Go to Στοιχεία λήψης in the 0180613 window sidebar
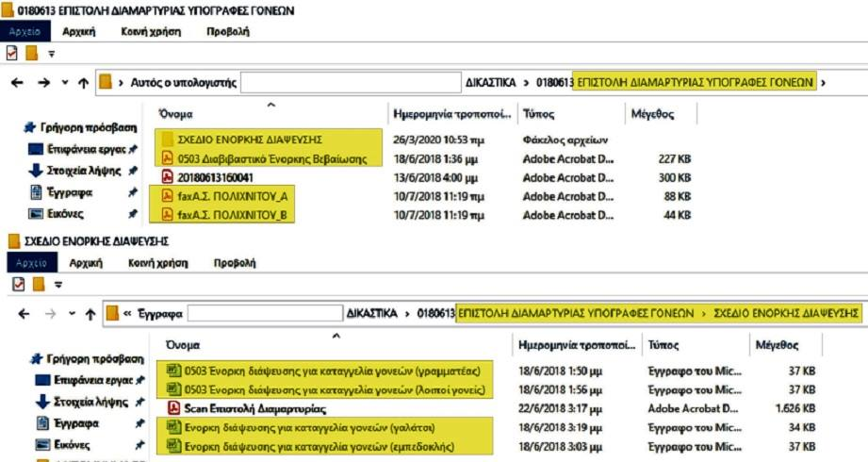This screenshot has width=868, height=462. [x=83, y=171]
